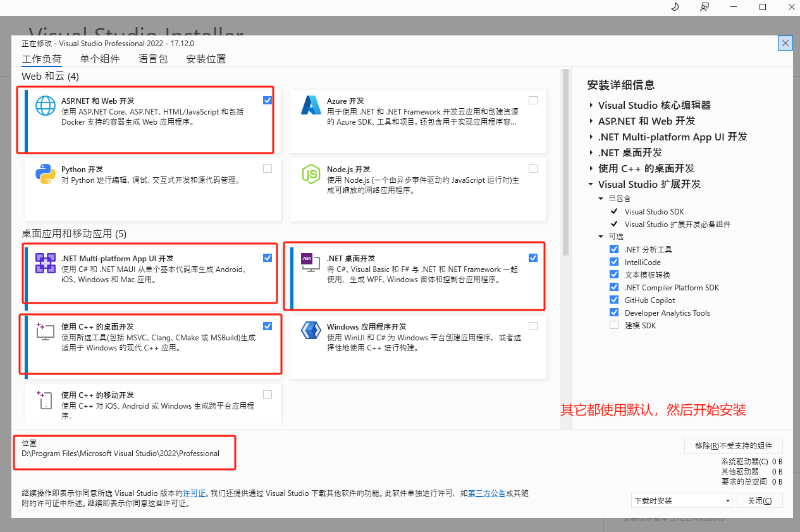This screenshot has height=532, width=800.
Task: Click the 使用 C++ 的桌面开发 icon
Action: (x=46, y=331)
